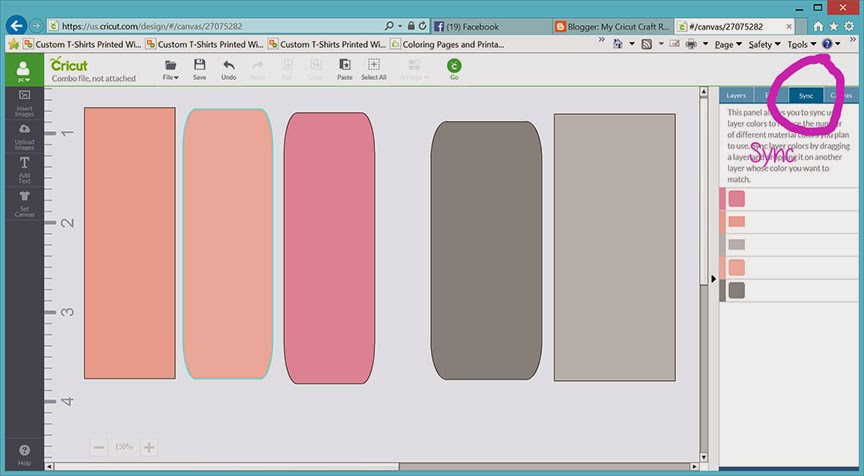Viewport: 864px width, 476px height.
Task: Click the canvas scrollbar down arrow
Action: tap(704, 457)
